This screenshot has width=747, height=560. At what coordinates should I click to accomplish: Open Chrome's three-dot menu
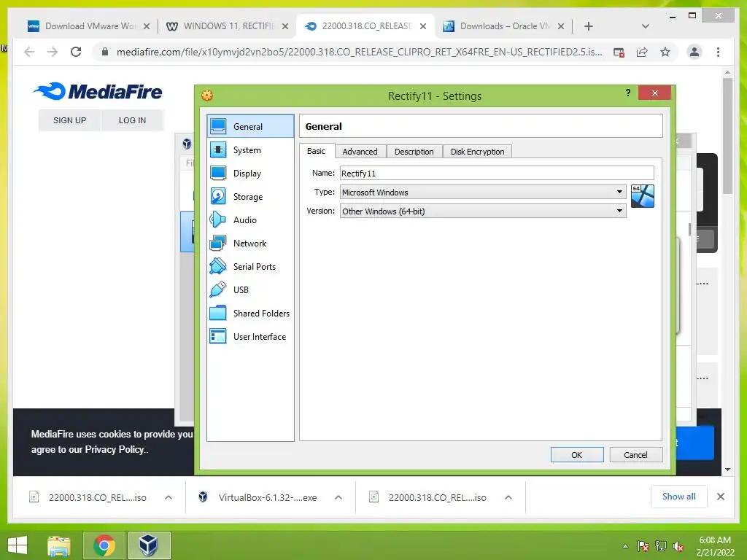coord(718,52)
